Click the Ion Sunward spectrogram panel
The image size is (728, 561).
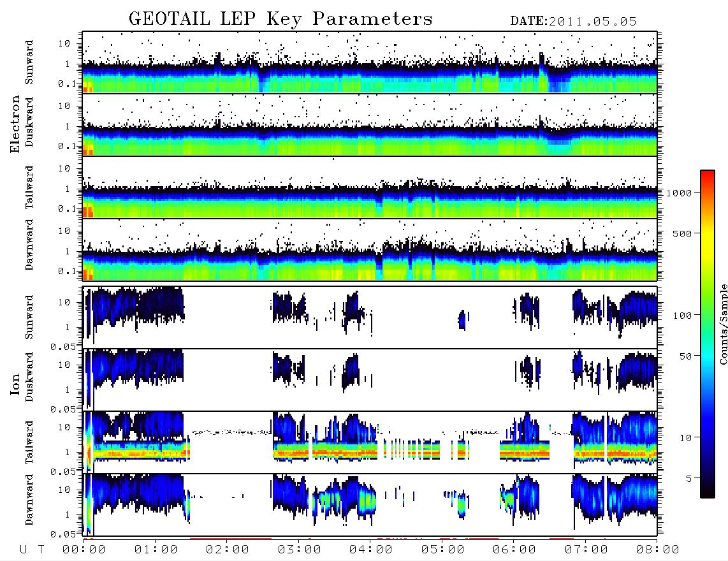pyautogui.click(x=370, y=317)
